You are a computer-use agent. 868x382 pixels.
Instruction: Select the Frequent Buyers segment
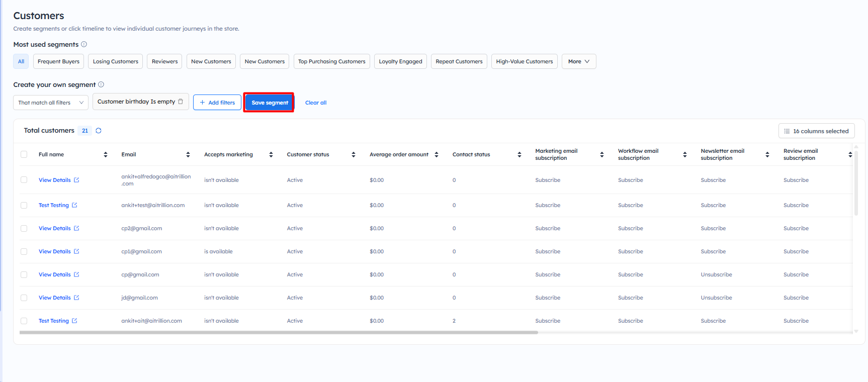click(58, 61)
